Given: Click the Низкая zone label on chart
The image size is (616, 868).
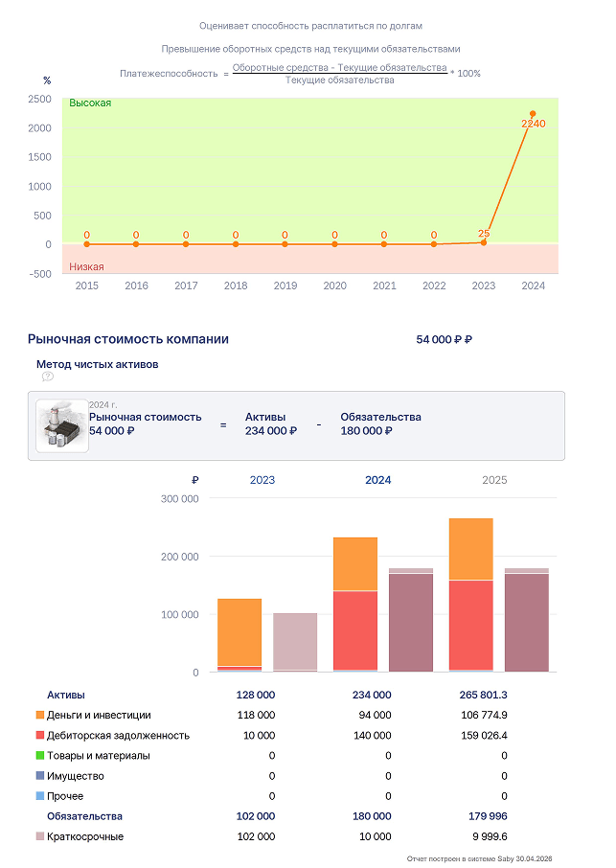Looking at the screenshot, I should [86, 267].
